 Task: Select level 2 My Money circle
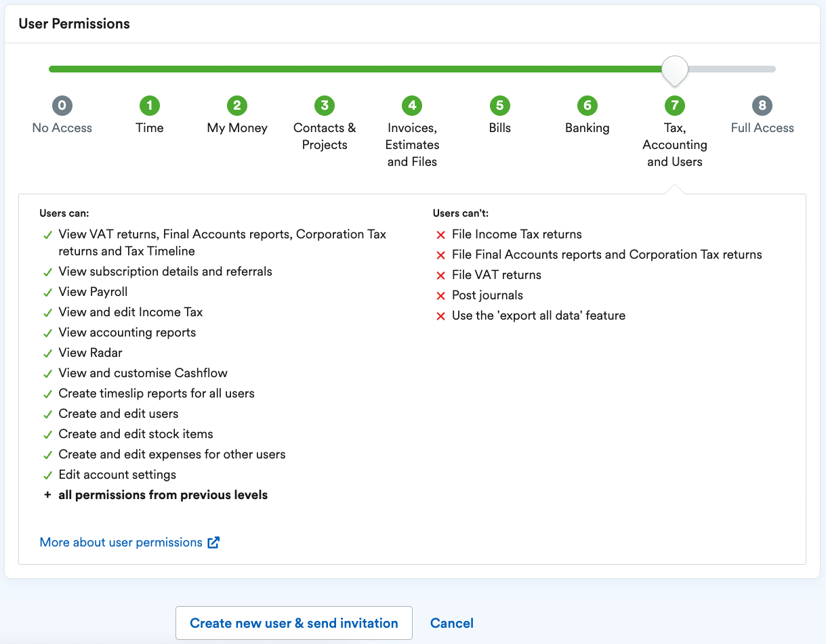point(237,105)
